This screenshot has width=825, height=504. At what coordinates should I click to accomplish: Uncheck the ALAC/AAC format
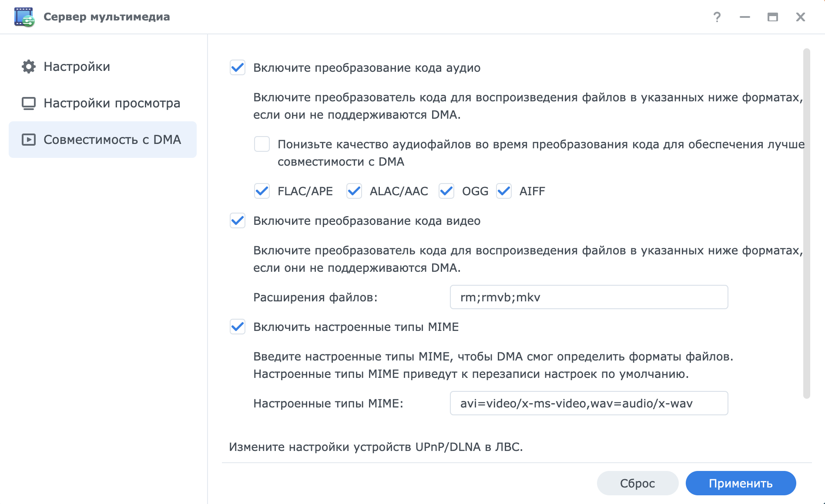354,191
